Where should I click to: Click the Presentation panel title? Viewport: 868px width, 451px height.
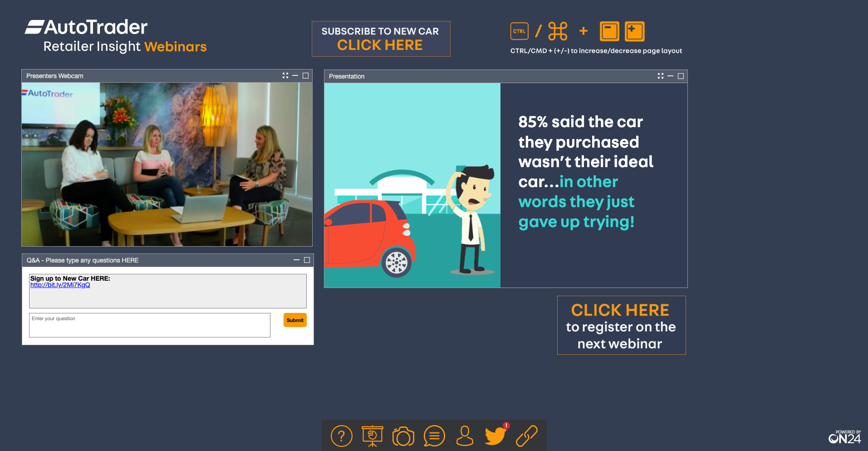[347, 76]
